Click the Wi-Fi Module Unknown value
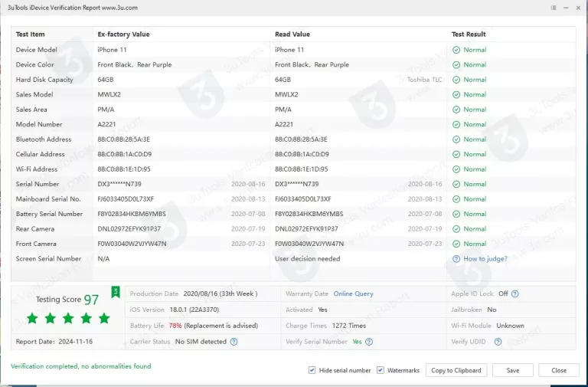Image resolution: width=588 pixels, height=387 pixels. pos(511,326)
